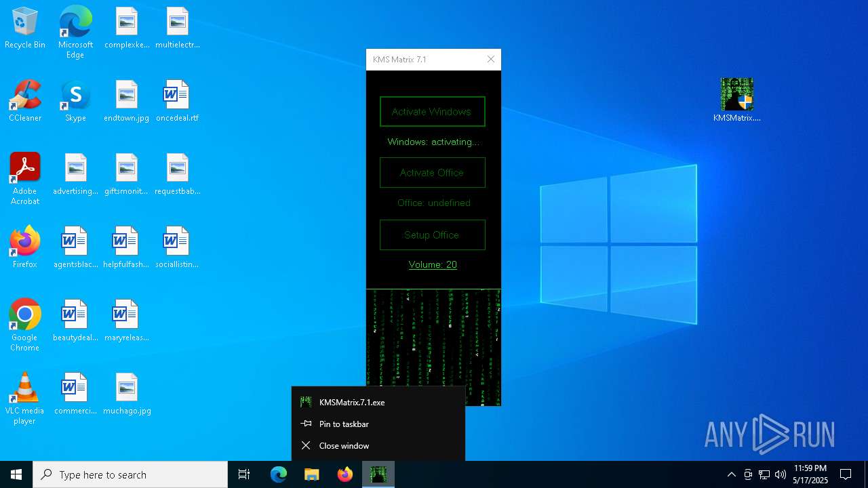Choose Close window in jump list
Viewport: 868px width, 488px height.
(x=378, y=445)
